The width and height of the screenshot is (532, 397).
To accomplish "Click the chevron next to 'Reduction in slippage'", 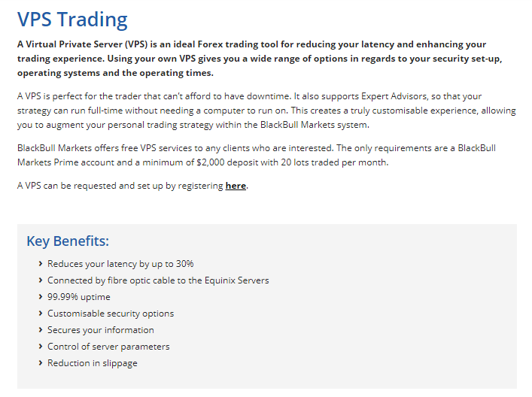I will [40, 363].
